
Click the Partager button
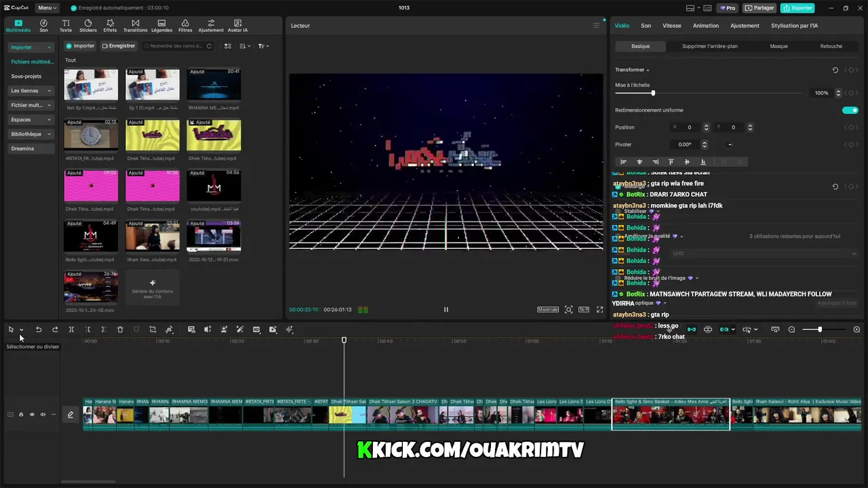click(759, 8)
